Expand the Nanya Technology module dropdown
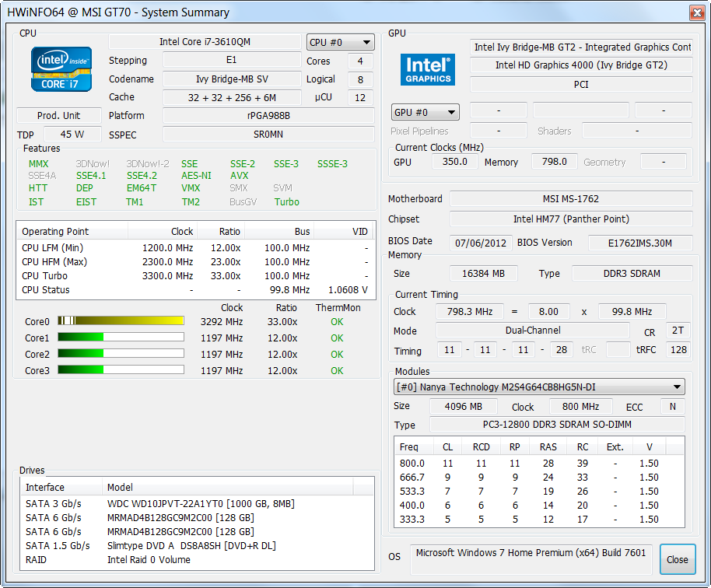711x588 pixels. pyautogui.click(x=539, y=387)
